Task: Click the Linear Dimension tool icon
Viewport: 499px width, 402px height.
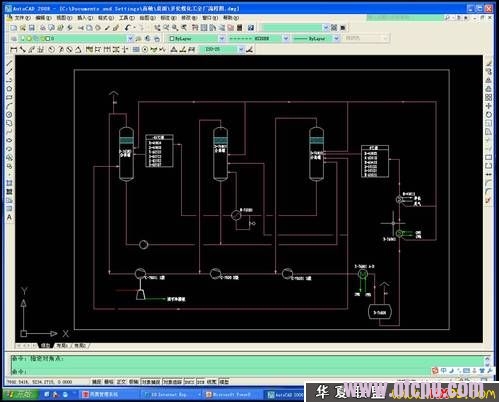Action: (13, 50)
